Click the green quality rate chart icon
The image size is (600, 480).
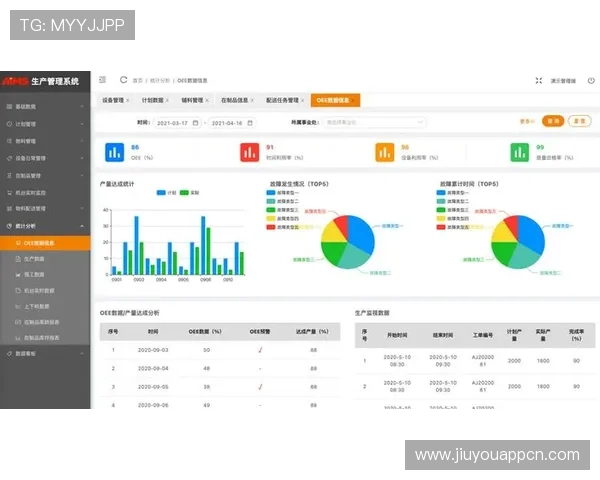[519, 152]
